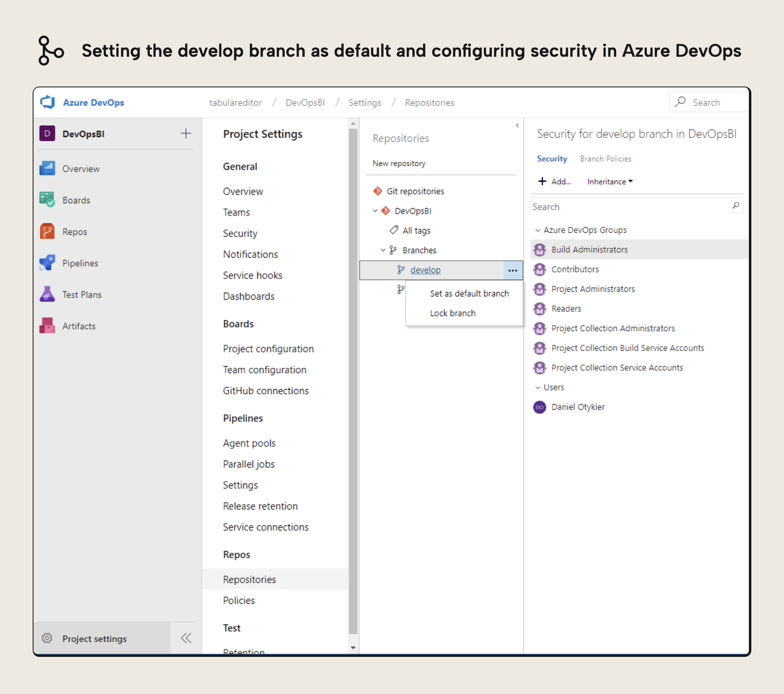Open Teams in Project Settings

236,212
